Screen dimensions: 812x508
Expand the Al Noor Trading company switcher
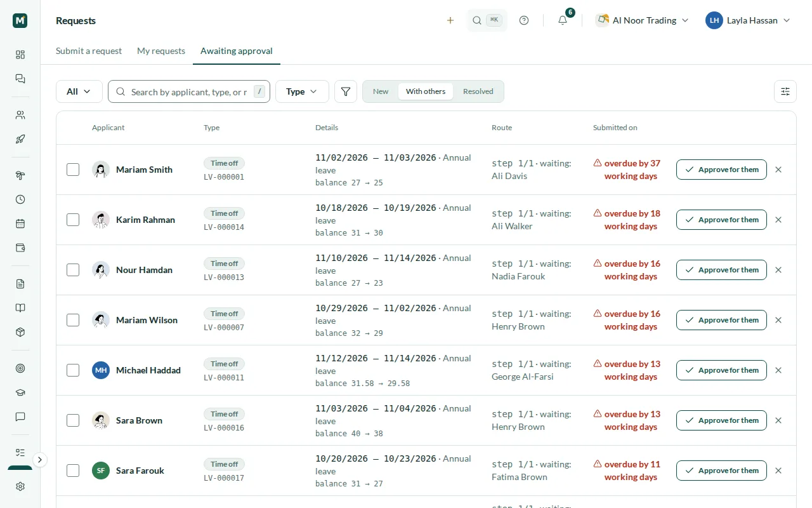(x=642, y=20)
